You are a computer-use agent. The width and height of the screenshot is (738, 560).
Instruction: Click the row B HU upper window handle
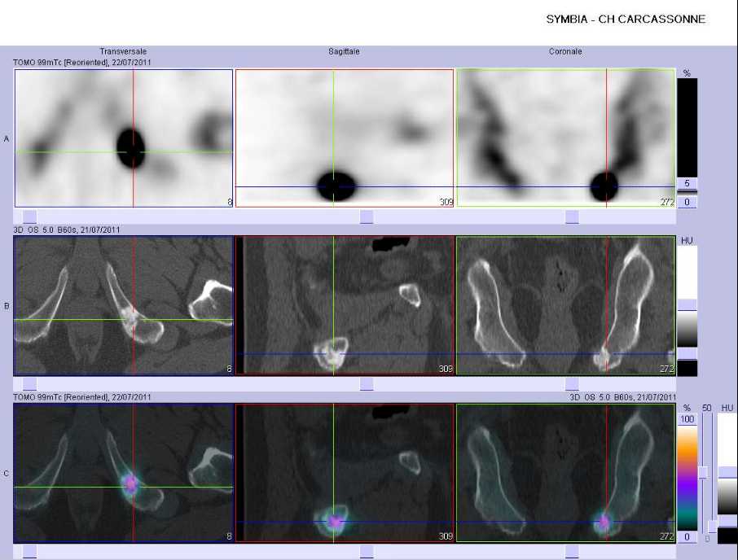687,304
